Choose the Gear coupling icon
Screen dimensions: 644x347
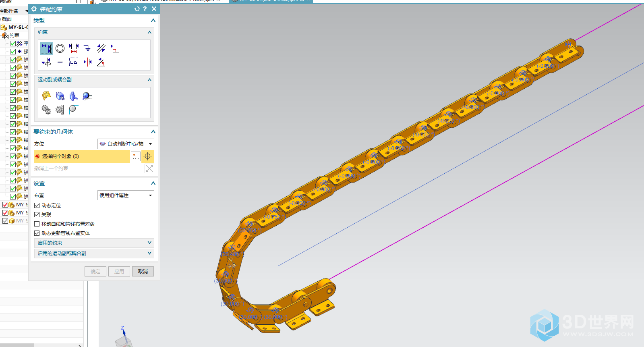tap(46, 109)
